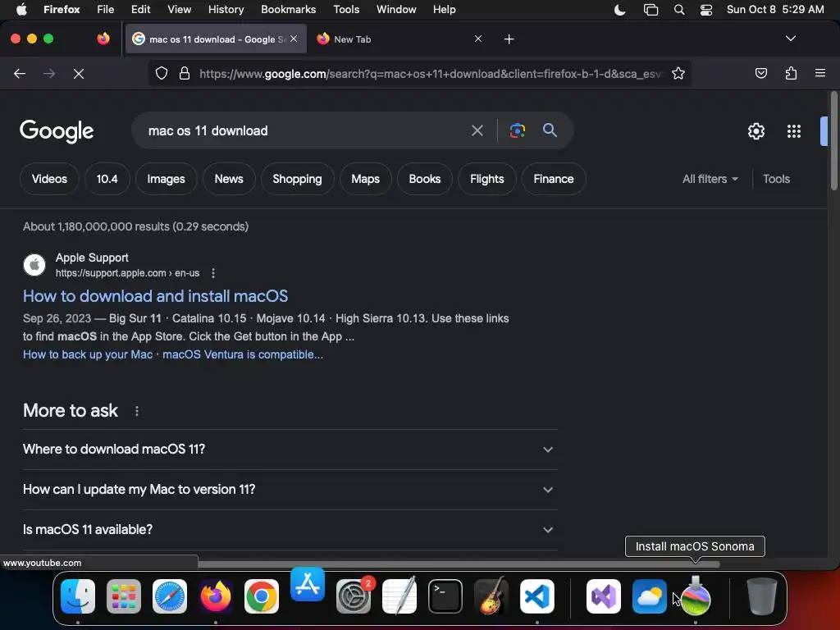Open Google quick settings gear
Viewport: 840px width, 630px height.
pos(756,131)
